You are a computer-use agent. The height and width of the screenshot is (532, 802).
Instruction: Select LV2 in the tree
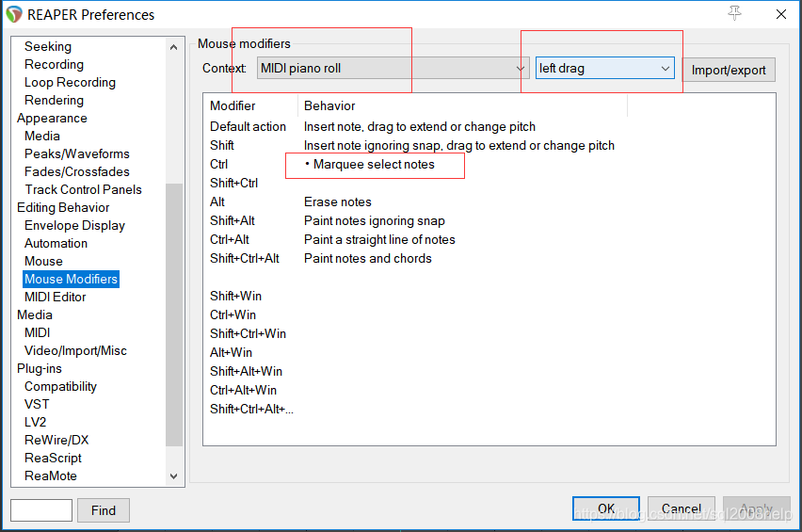tap(35, 423)
